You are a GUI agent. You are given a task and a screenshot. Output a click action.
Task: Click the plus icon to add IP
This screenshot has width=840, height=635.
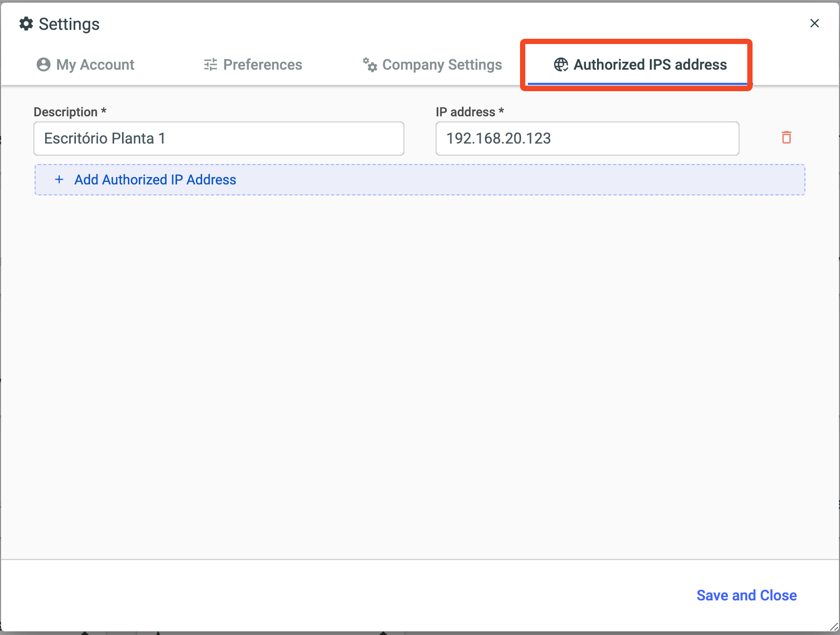click(60, 180)
